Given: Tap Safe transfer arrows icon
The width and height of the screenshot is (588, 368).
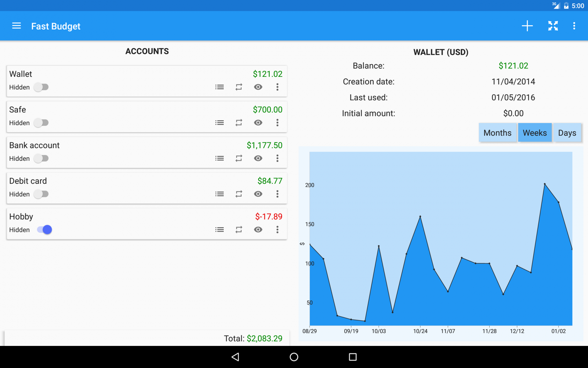Looking at the screenshot, I should click(239, 123).
